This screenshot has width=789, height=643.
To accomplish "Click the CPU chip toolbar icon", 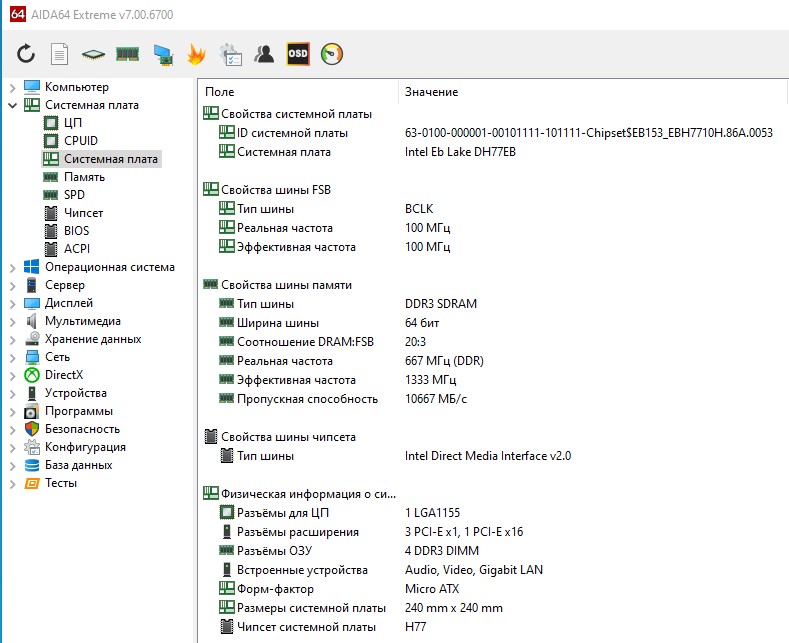I will pos(93,54).
